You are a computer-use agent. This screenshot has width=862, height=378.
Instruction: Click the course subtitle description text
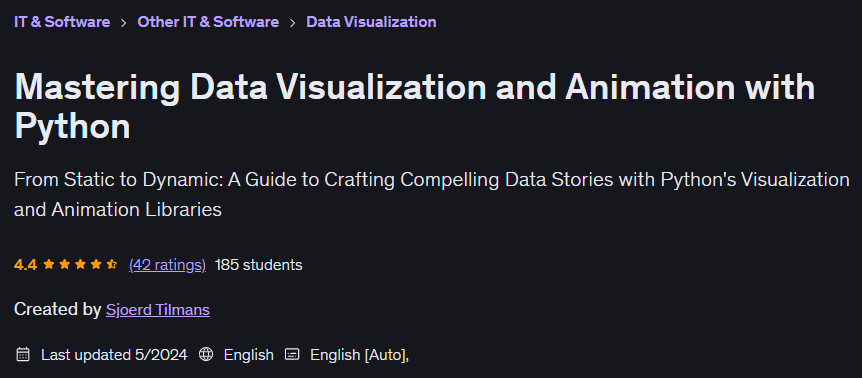pos(432,194)
